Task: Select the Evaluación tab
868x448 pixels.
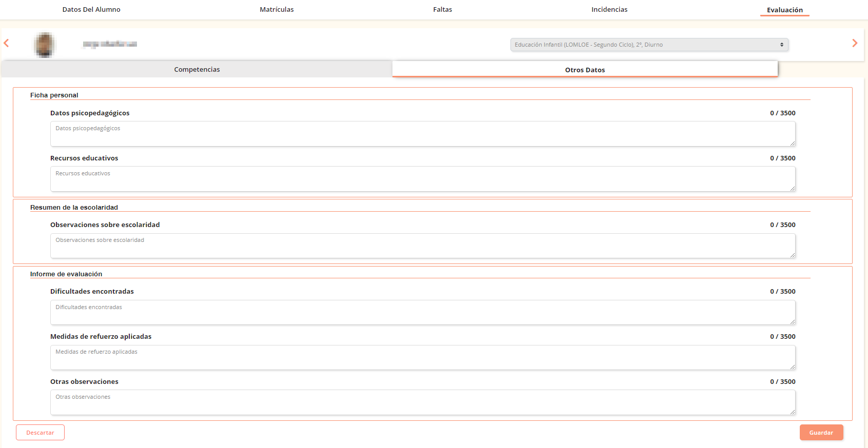Action: point(785,10)
